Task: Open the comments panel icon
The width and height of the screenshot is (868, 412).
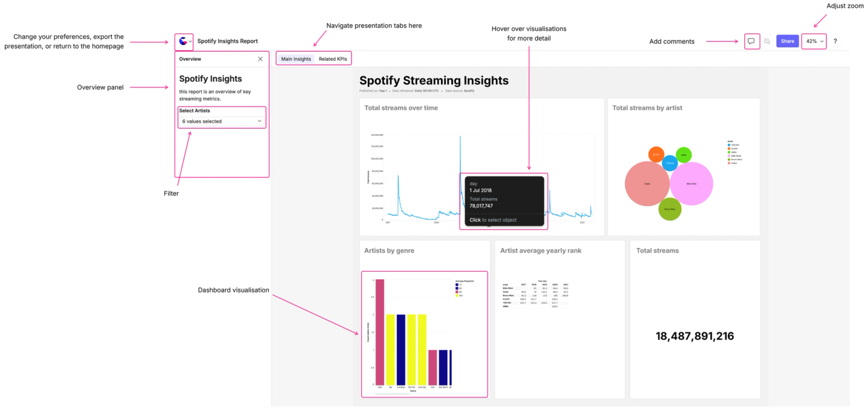Action: [x=751, y=41]
